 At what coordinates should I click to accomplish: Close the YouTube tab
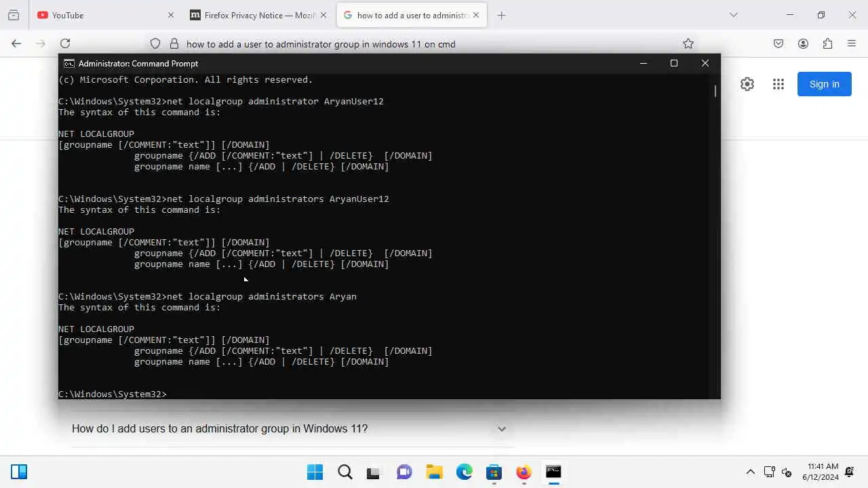171,15
